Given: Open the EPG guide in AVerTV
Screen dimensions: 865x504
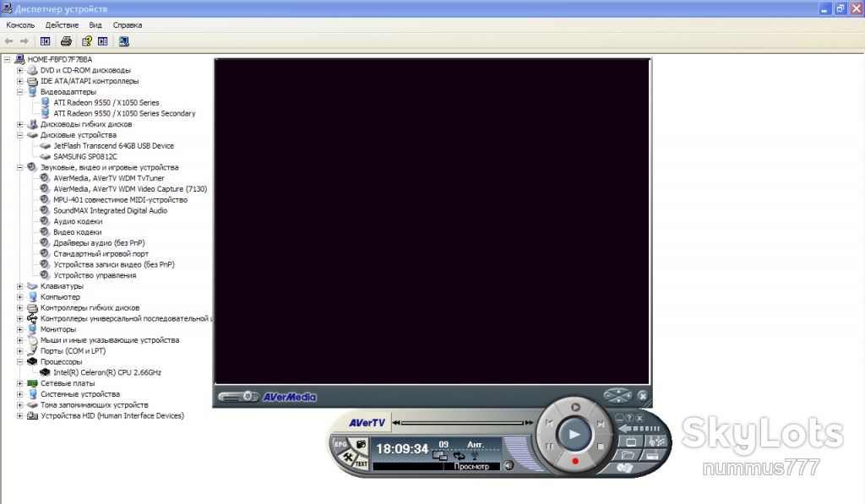Looking at the screenshot, I should point(340,444).
